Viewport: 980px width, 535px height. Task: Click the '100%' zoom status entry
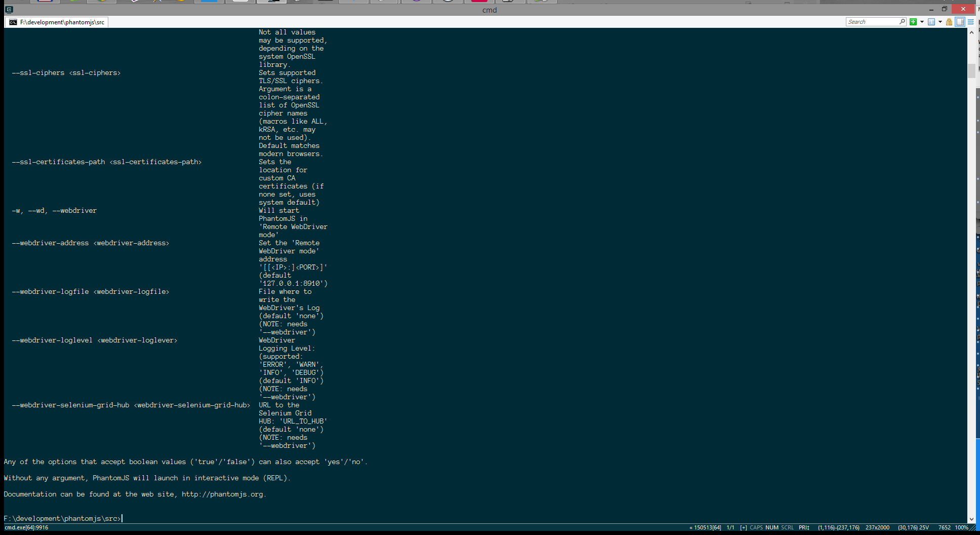(961, 527)
